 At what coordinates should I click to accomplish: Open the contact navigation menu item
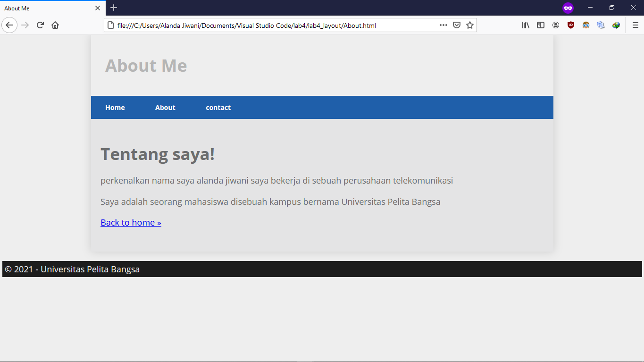click(218, 108)
